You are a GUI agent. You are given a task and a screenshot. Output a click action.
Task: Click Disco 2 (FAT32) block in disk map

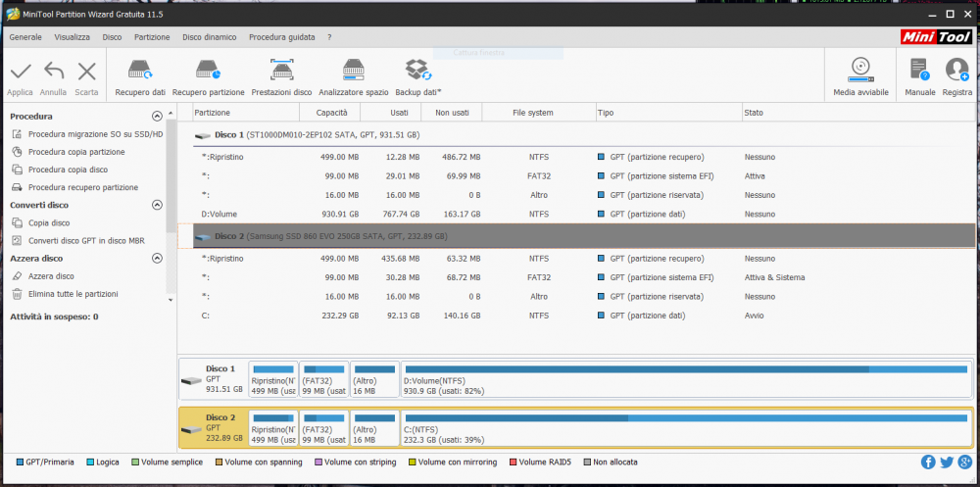(x=323, y=428)
